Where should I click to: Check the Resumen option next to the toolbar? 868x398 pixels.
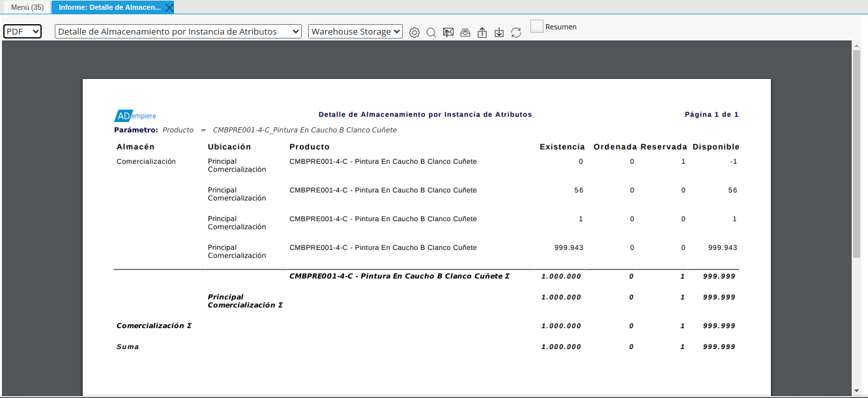coord(536,26)
